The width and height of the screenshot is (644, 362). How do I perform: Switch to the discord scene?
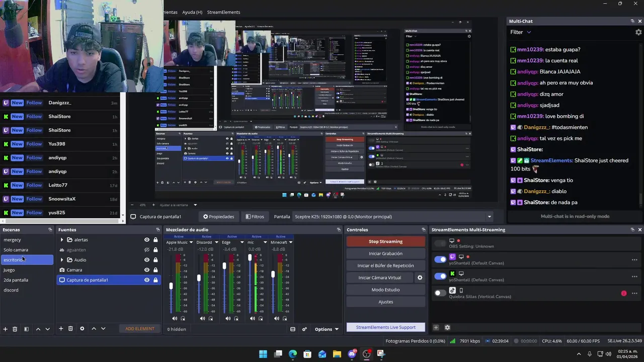tap(27, 290)
